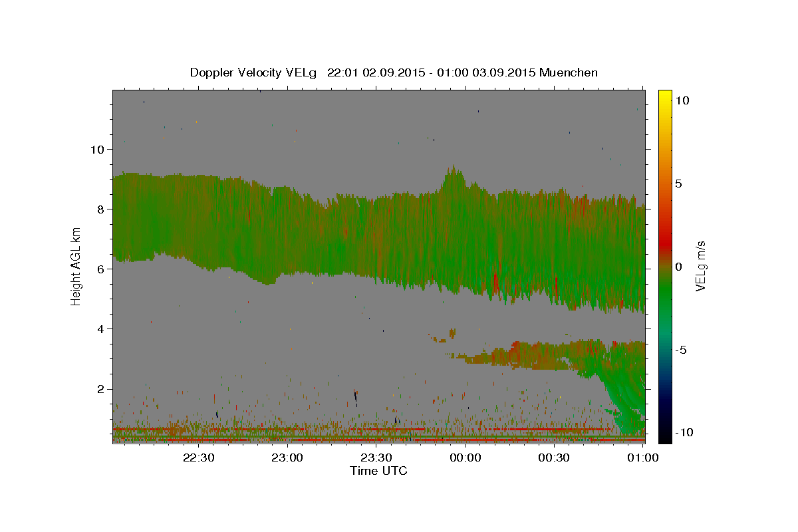Click the '23:30' time tick label

376,458
